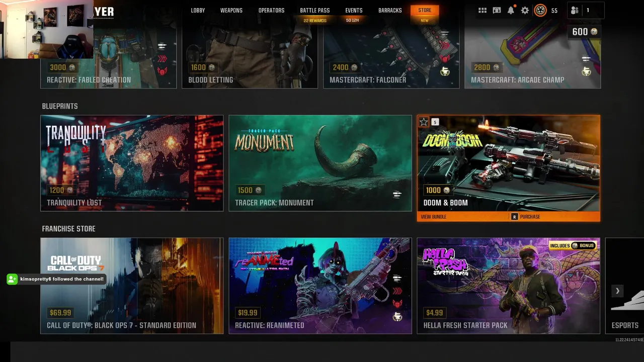
Task: Open the Reactive: Reanimeted bundle card
Action: click(320, 286)
